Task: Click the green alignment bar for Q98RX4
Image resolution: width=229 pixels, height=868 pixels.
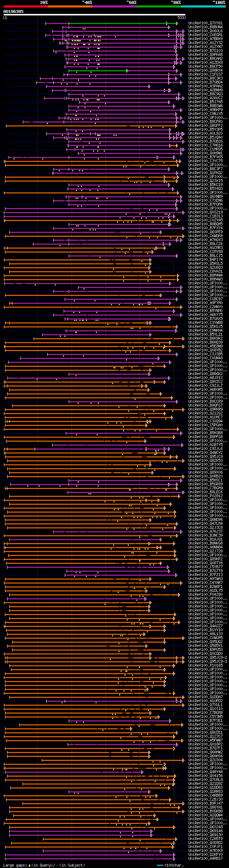Action: tap(98, 71)
